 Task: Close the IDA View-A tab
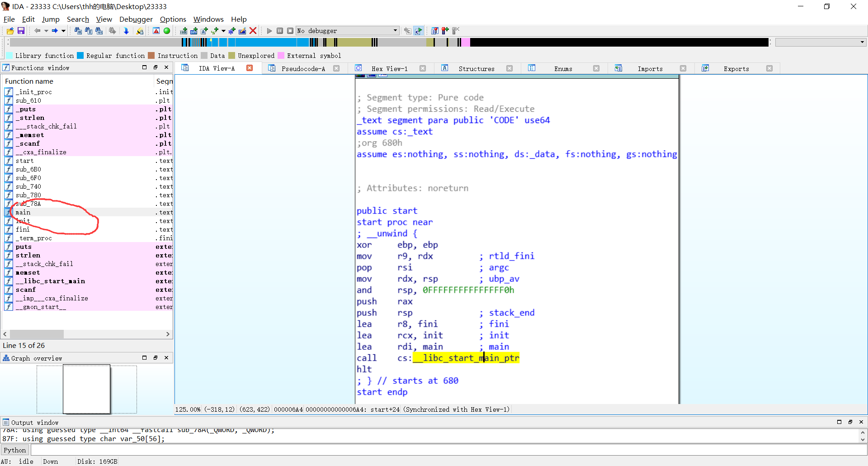tap(250, 68)
